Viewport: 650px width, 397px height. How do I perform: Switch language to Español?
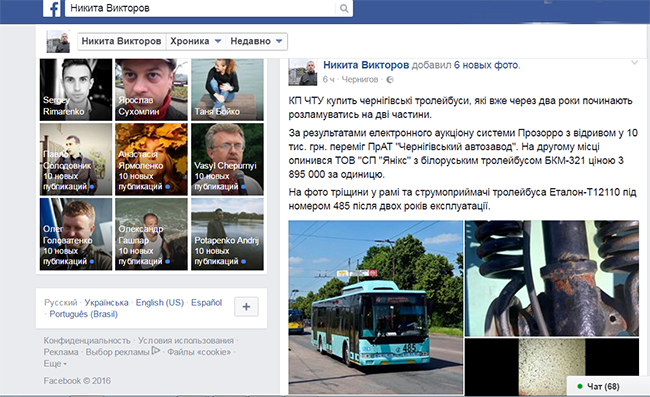[x=206, y=303]
